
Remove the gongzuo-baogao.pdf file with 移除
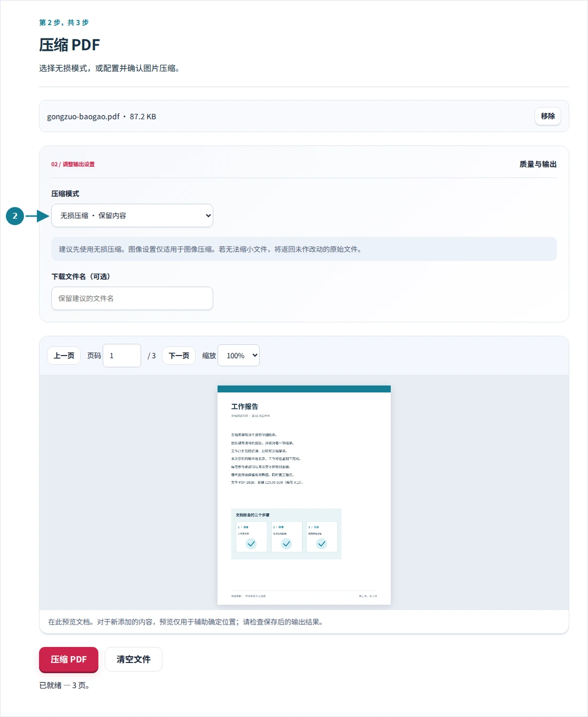pyautogui.click(x=547, y=116)
